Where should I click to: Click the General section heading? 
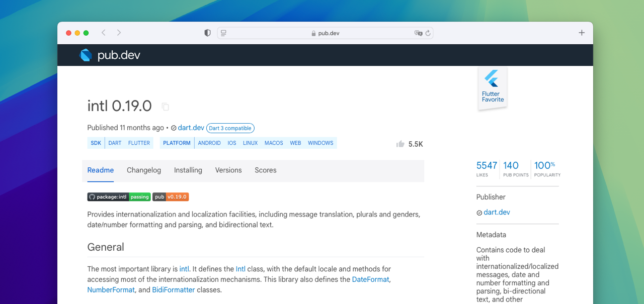coord(106,247)
